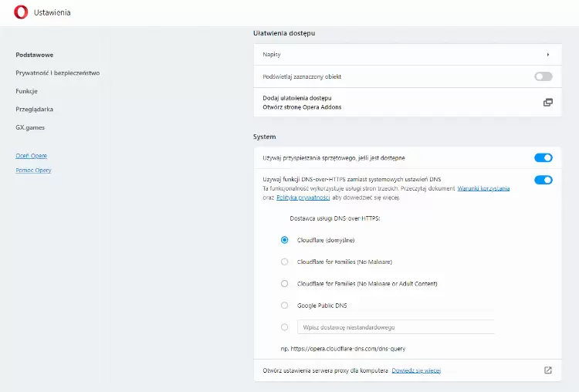
Task: Go to Funkcje settings section
Action: tap(26, 91)
